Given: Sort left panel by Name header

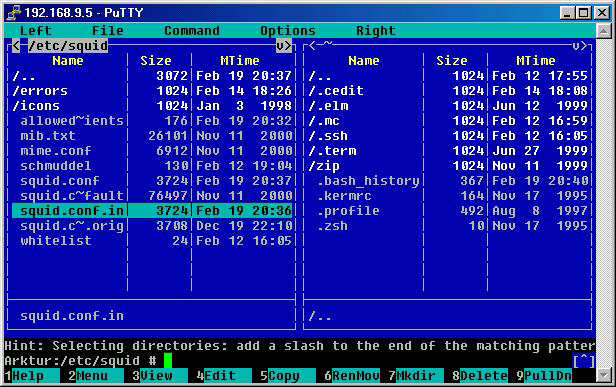Looking at the screenshot, I should point(68,61).
